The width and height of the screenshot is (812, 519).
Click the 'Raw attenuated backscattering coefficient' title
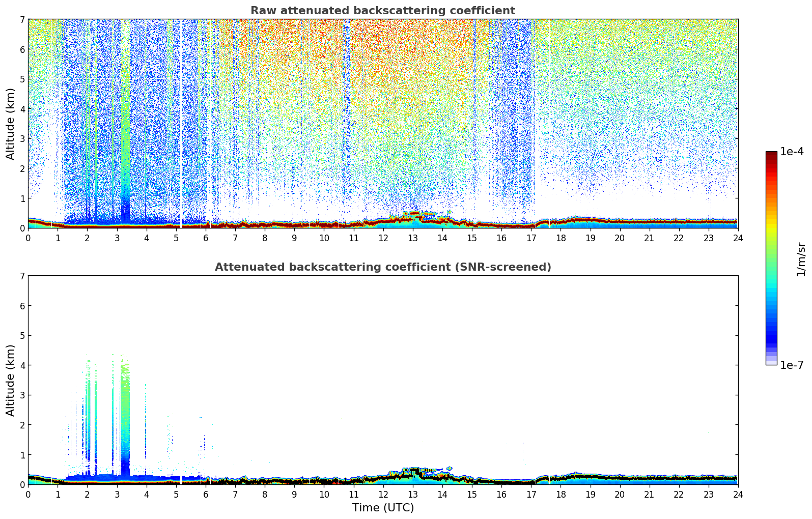tap(383, 11)
